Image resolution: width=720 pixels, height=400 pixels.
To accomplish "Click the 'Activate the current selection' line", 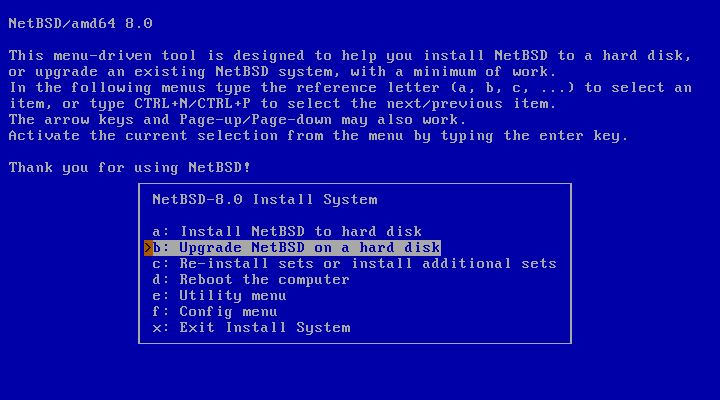I will tap(318, 135).
